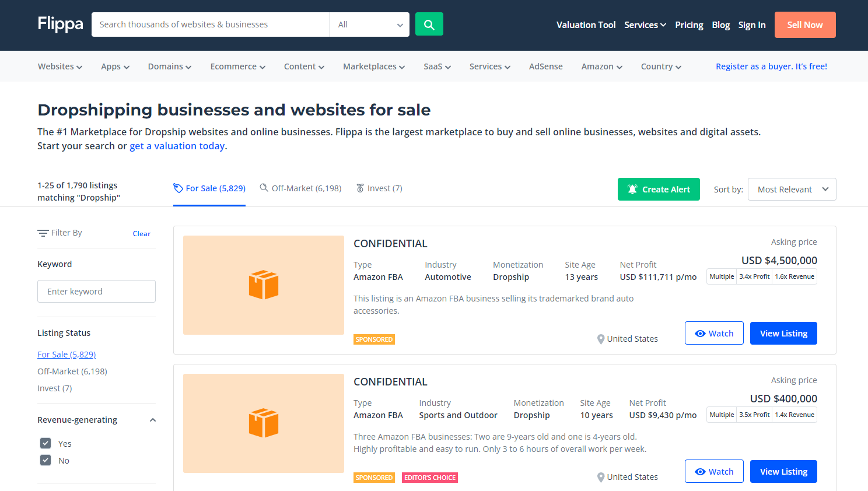868x491 pixels.
Task: Expand the Content menu
Action: coord(304,66)
